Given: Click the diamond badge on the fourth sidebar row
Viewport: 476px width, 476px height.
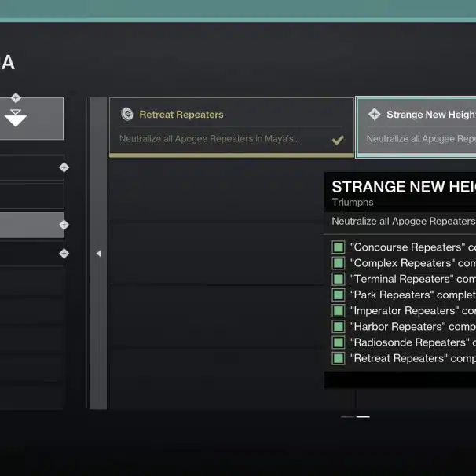Looking at the screenshot, I should [64, 254].
